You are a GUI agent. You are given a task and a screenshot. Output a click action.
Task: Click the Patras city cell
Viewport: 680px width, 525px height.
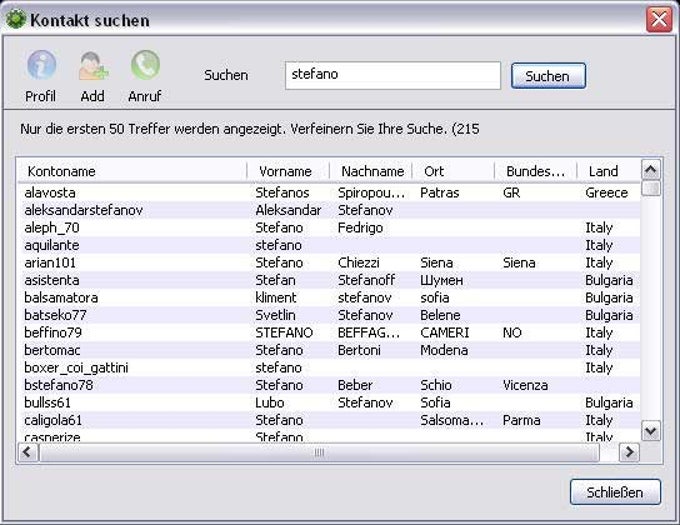[439, 193]
